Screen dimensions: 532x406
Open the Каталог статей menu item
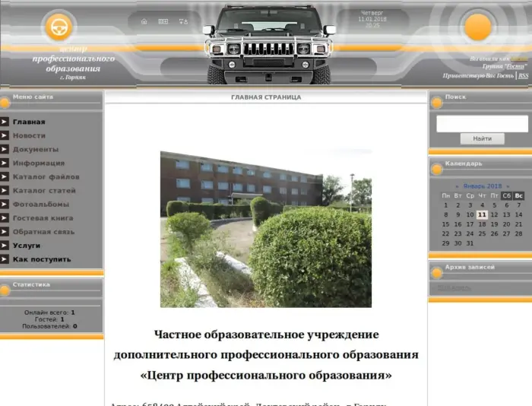(44, 190)
